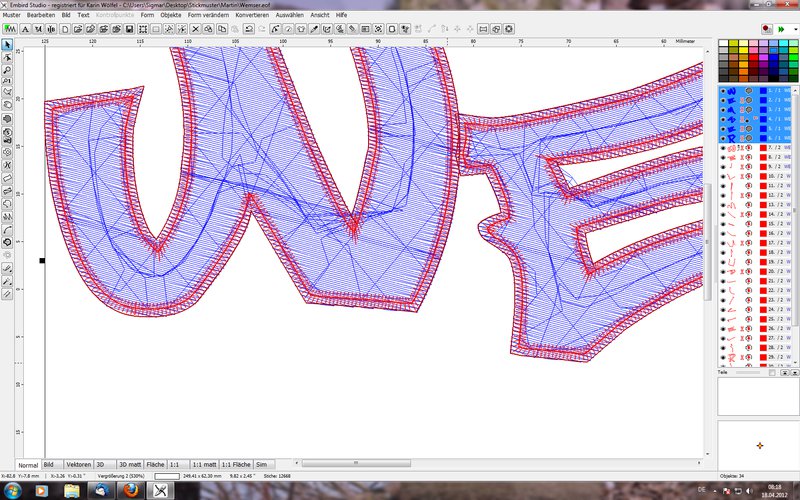The width and height of the screenshot is (800, 500).
Task: Toggle eye visibility for object 10
Action: pyautogui.click(x=722, y=177)
